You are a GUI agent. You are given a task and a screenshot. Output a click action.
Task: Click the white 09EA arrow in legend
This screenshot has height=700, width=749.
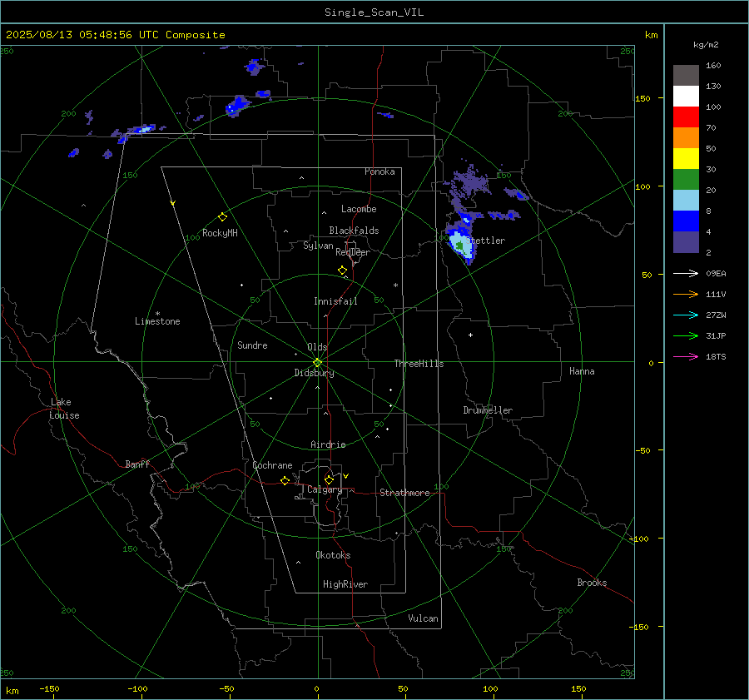tap(686, 273)
